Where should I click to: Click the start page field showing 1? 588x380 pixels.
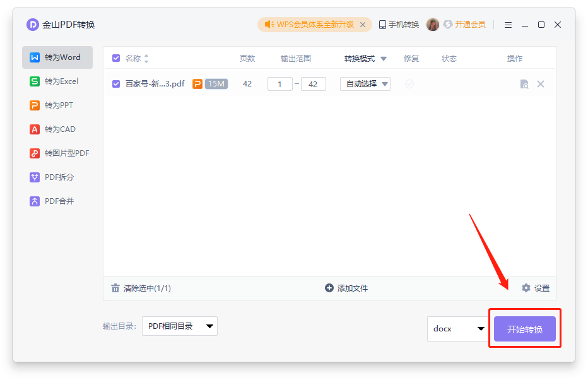click(279, 84)
